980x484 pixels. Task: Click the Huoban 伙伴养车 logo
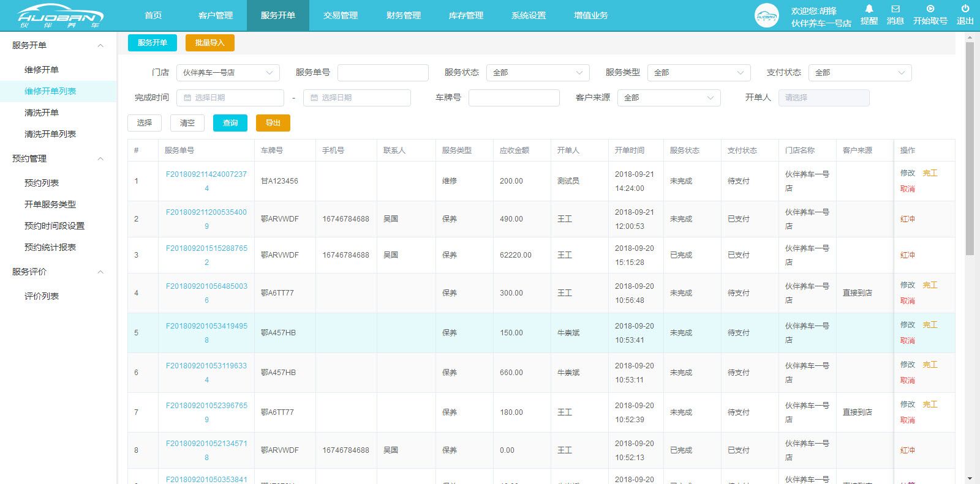[x=60, y=16]
